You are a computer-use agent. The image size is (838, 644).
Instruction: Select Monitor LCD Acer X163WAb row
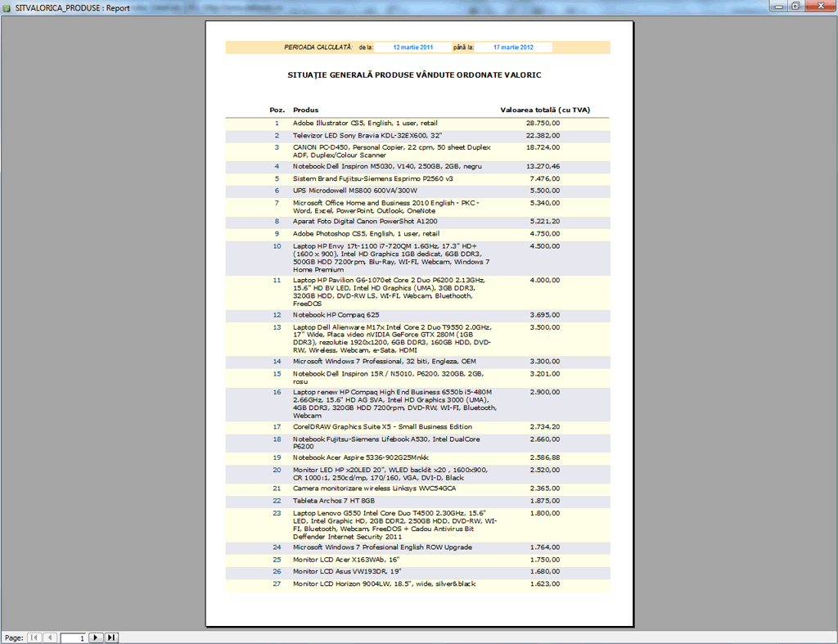point(417,560)
